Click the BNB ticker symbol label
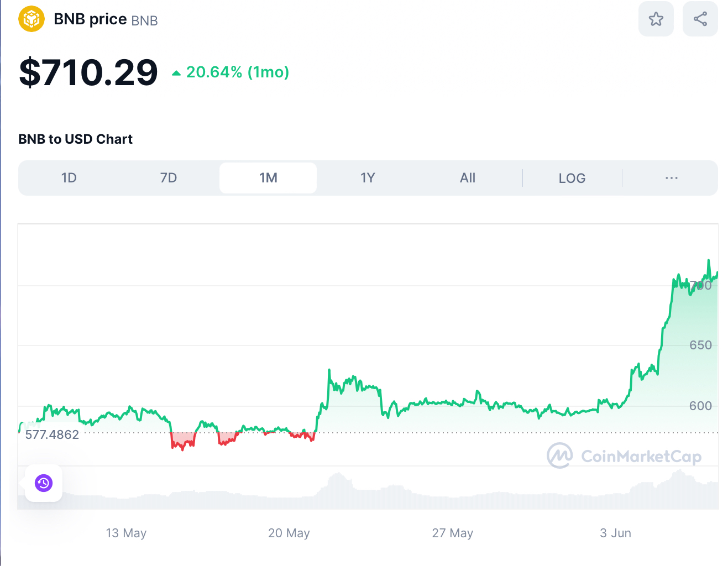 coord(145,20)
